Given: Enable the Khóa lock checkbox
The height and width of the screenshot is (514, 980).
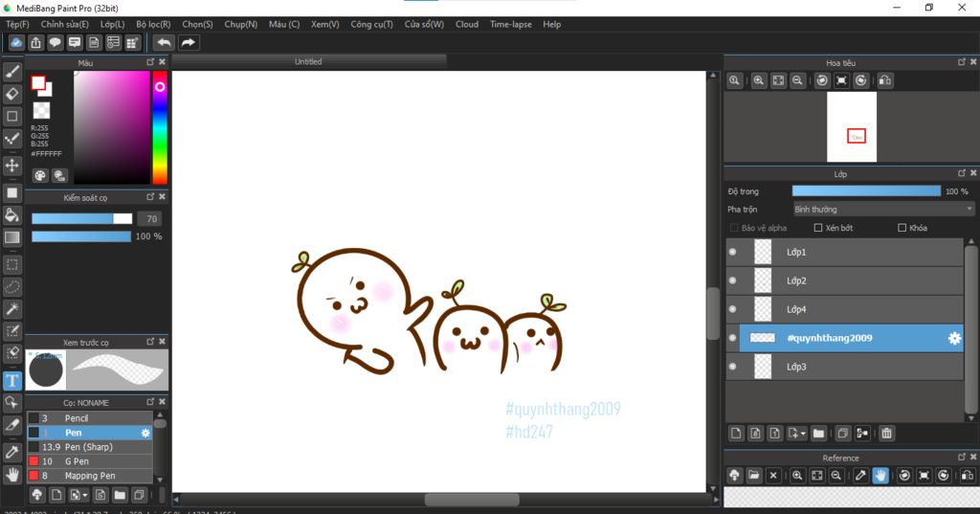Looking at the screenshot, I should coord(902,228).
